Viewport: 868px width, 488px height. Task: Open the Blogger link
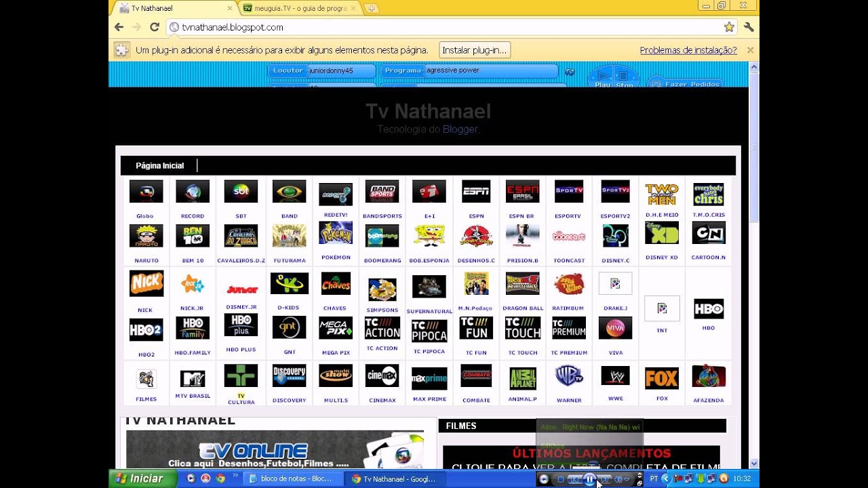[460, 129]
